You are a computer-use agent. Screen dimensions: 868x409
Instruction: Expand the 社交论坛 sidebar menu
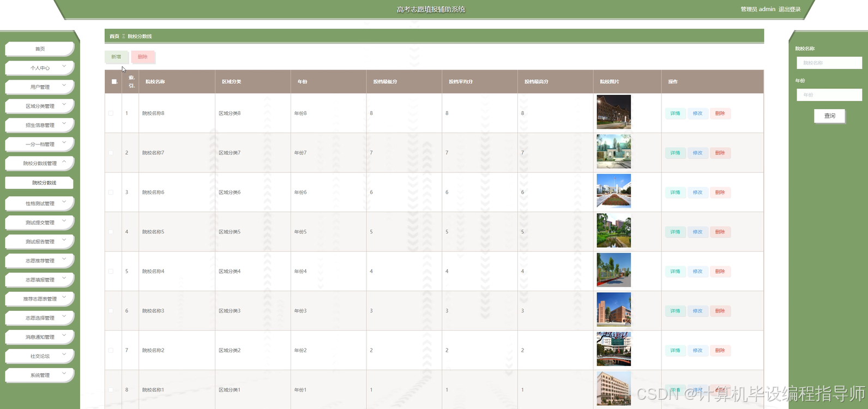[40, 356]
